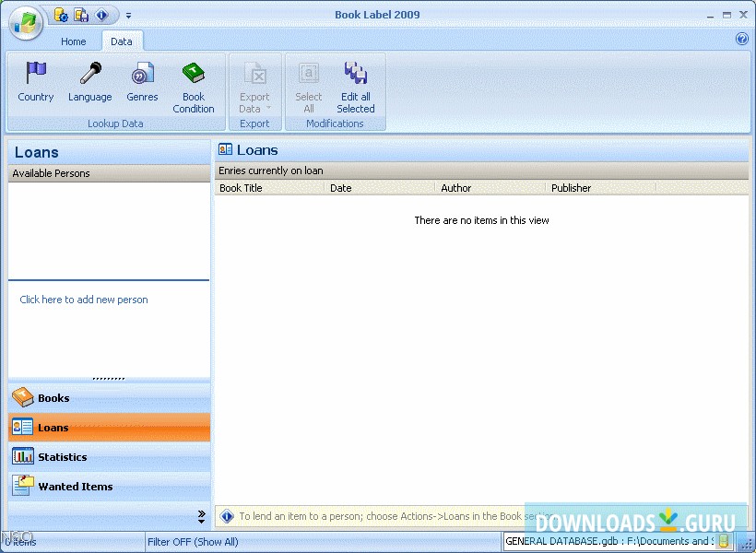The height and width of the screenshot is (553, 756).
Task: Open the quick access toolbar customize dropdown
Action: 128,16
